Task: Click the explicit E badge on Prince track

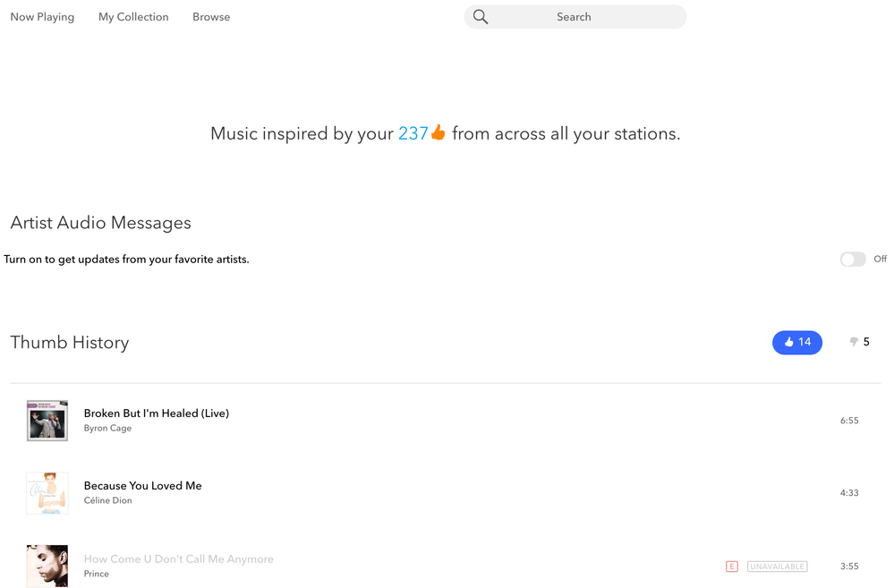Action: pyautogui.click(x=731, y=567)
